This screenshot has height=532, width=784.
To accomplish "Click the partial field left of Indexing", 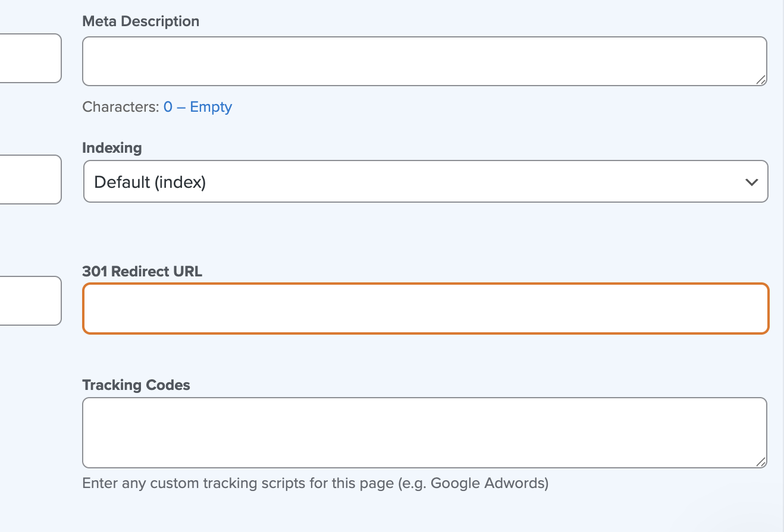I will (x=30, y=180).
